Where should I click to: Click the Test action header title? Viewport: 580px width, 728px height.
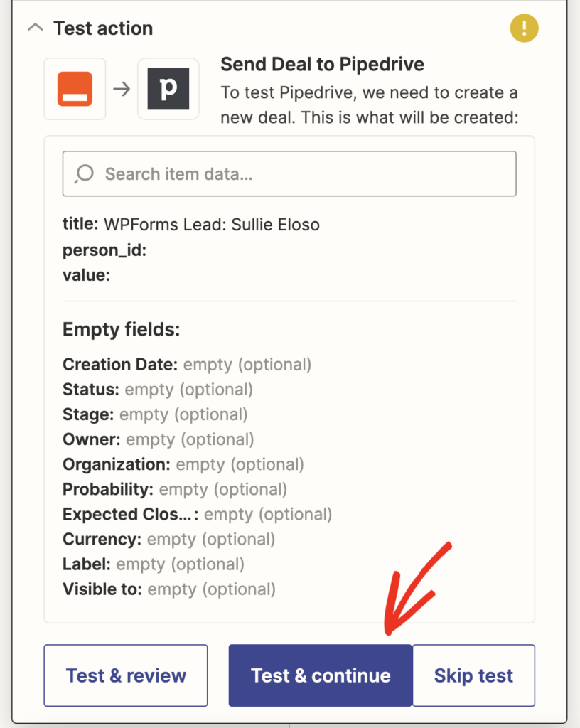[x=102, y=28]
